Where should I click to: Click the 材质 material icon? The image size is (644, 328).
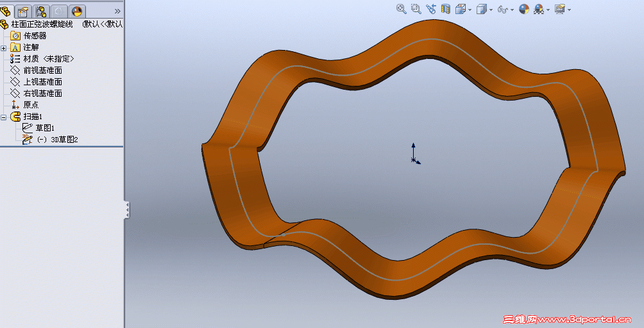(15, 59)
